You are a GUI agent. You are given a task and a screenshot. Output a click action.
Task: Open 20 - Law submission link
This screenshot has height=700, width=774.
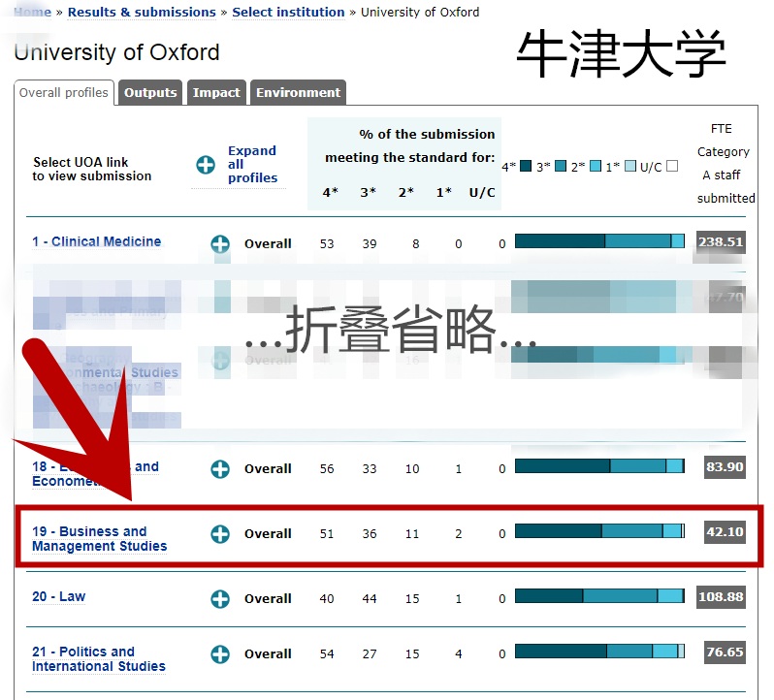59,597
